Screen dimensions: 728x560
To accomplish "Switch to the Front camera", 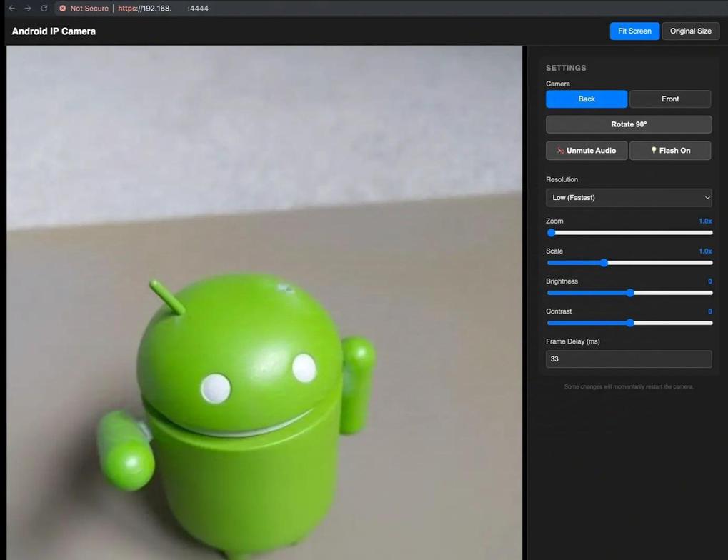I will point(670,99).
